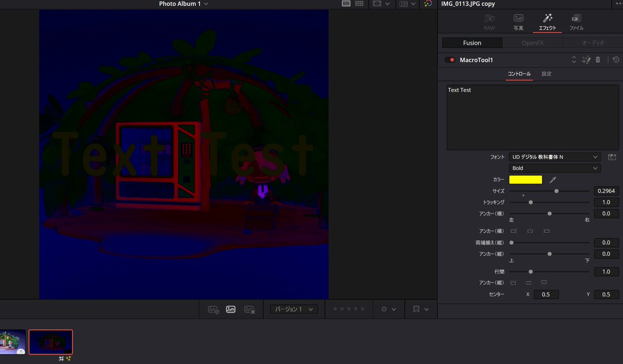This screenshot has width=623, height=364.
Task: Click the yellow カラー swatch
Action: (x=525, y=180)
